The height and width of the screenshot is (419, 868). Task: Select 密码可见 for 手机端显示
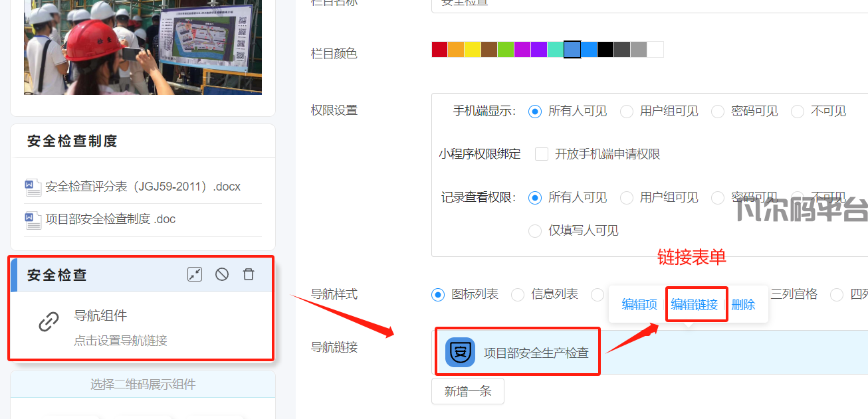(718, 112)
